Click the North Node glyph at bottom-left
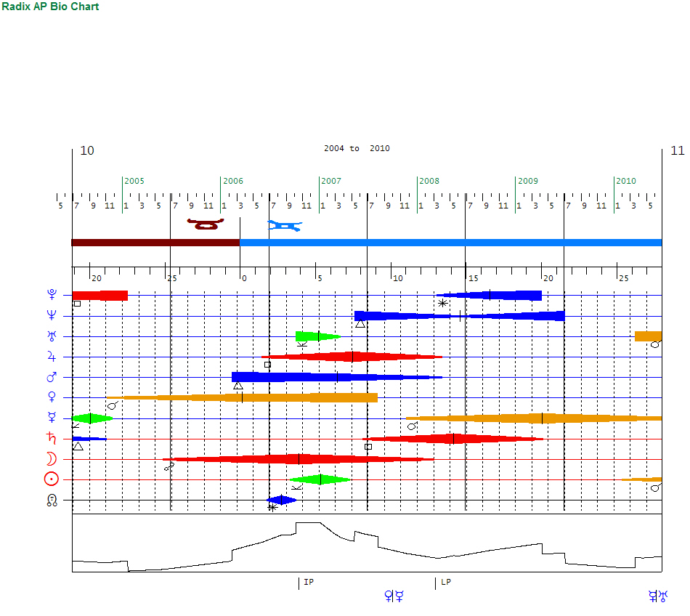 coord(52,500)
